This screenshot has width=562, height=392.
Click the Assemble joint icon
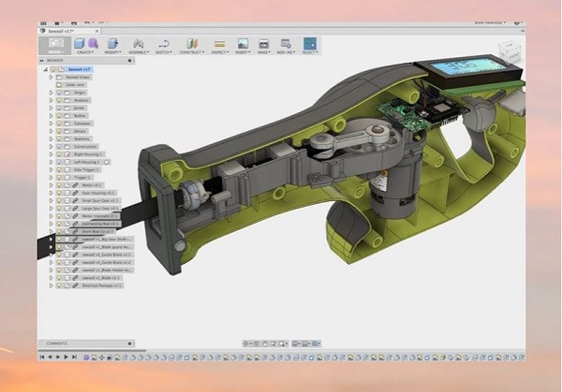139,44
